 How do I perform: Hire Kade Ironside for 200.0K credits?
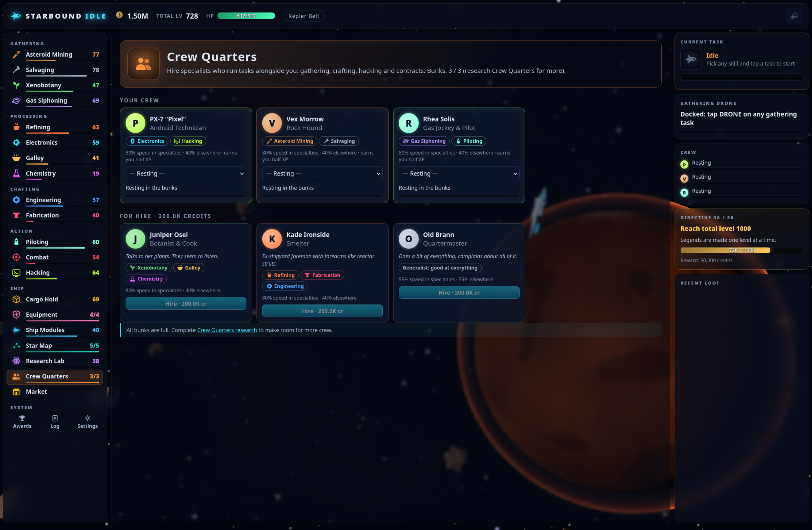323,311
